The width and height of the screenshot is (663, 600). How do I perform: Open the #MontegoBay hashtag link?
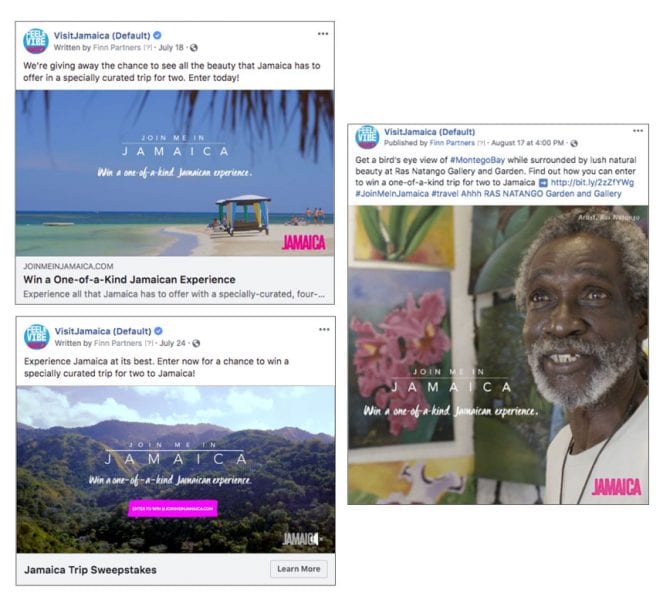(477, 160)
